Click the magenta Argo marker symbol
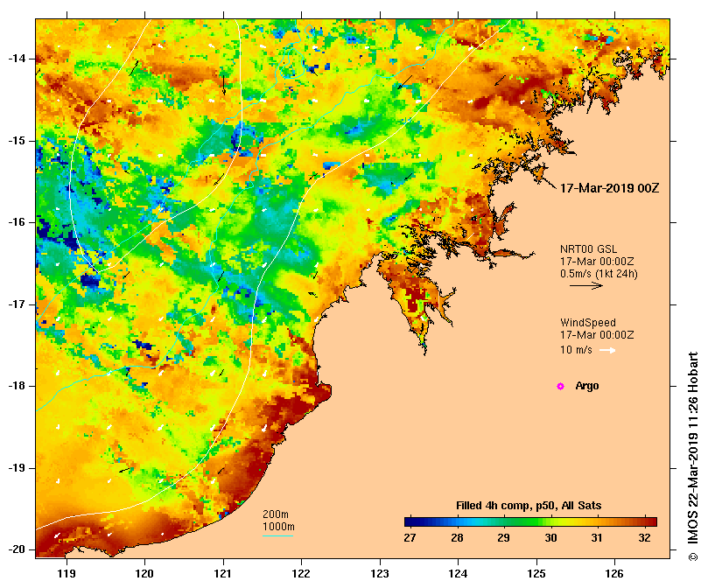 [560, 386]
